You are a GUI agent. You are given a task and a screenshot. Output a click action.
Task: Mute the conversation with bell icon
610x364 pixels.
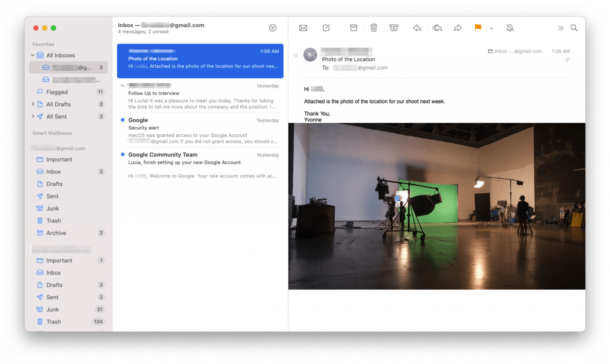510,28
